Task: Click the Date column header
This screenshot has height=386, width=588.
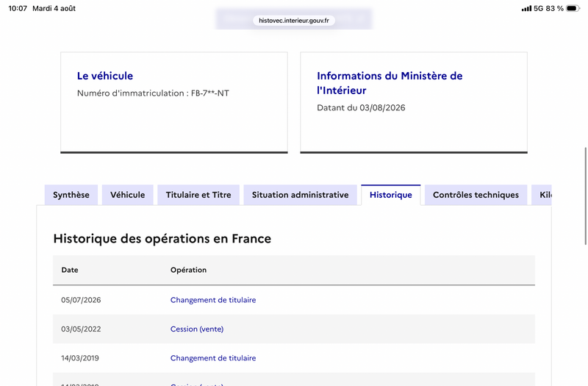Action: tap(70, 270)
